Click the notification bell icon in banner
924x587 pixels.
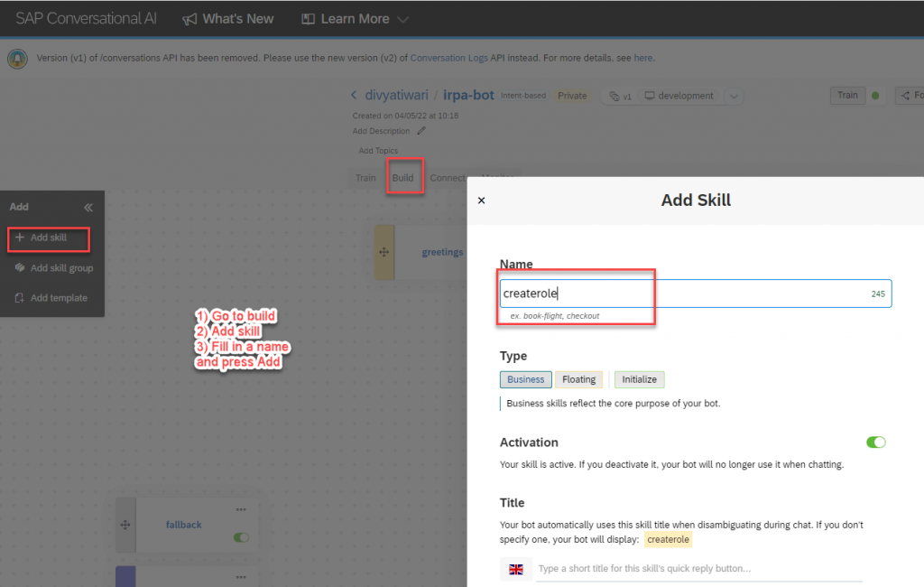tap(18, 59)
